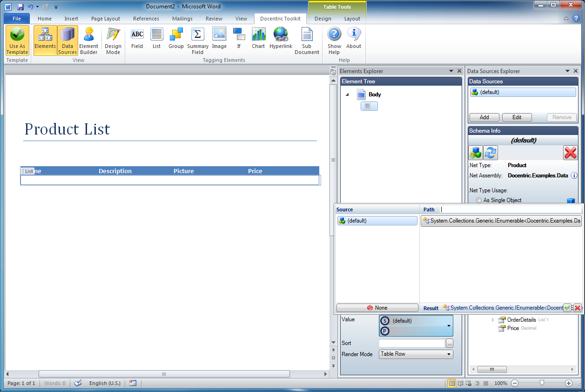Image resolution: width=585 pixels, height=392 pixels.
Task: Switch to Design Mode
Action: click(x=113, y=41)
